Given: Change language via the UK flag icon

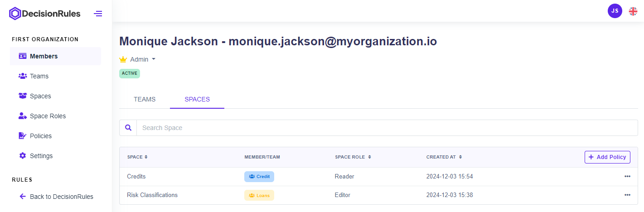Looking at the screenshot, I should (633, 11).
